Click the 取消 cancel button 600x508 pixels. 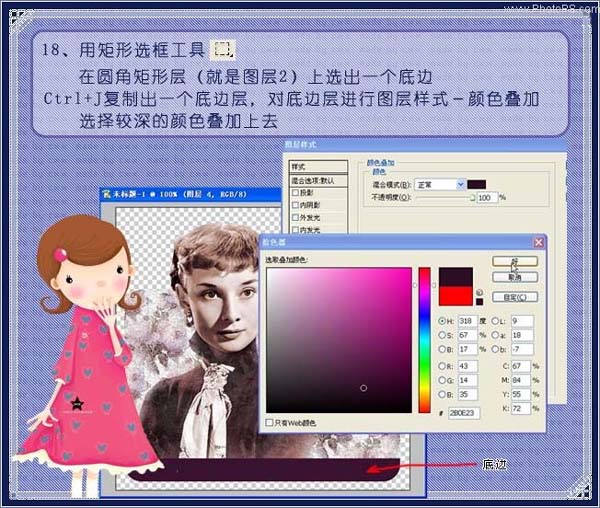point(515,277)
